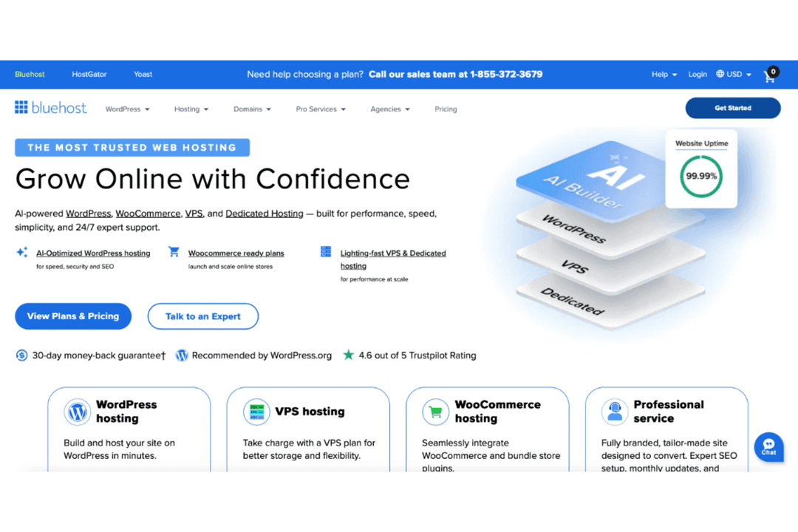Click 'Grow Online with Confidence' headline
The width and height of the screenshot is (798, 532).
[x=212, y=180]
